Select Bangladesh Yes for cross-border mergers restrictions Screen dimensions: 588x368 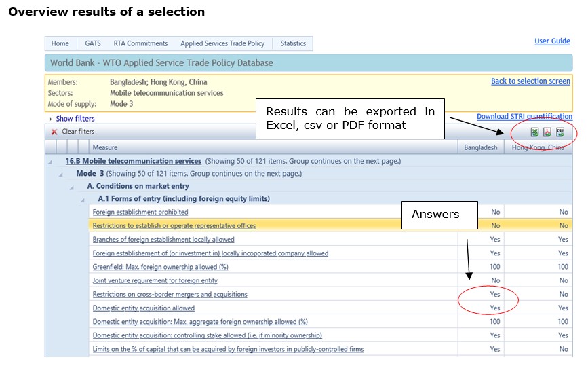(x=495, y=295)
